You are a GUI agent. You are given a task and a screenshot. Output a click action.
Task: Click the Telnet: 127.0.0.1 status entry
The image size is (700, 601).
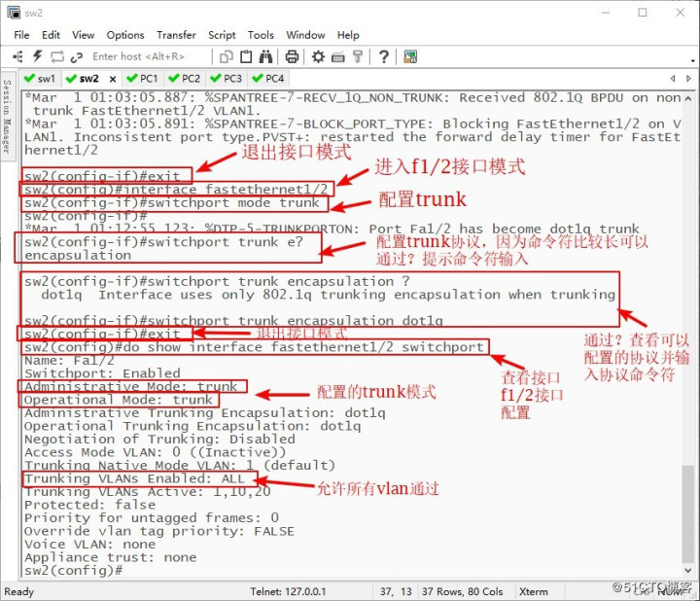(x=288, y=591)
